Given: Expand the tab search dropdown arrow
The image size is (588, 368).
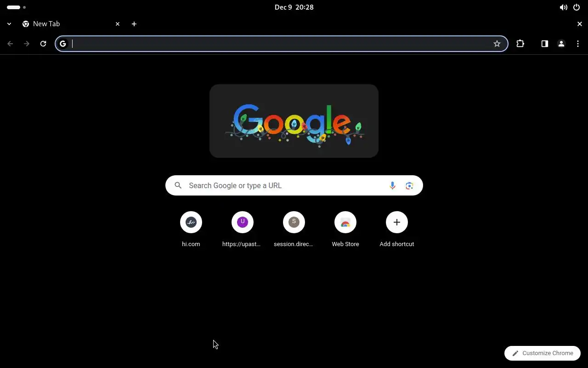Looking at the screenshot, I should tap(9, 24).
